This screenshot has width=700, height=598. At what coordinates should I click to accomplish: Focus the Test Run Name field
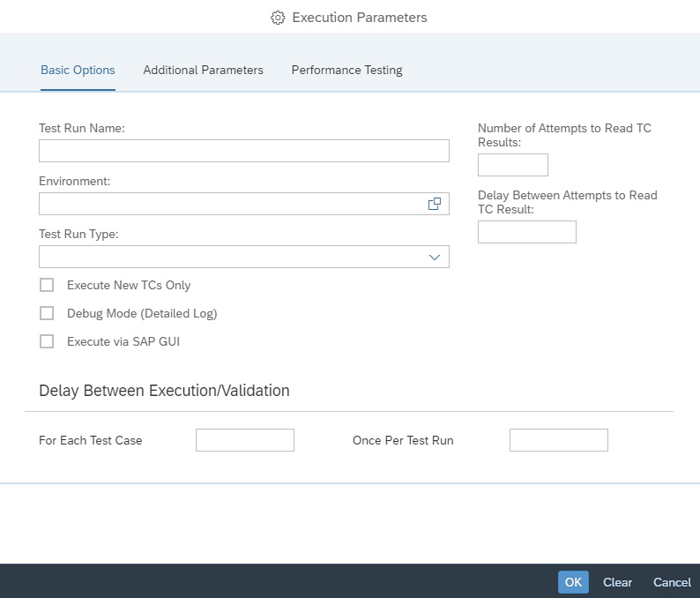pos(243,151)
